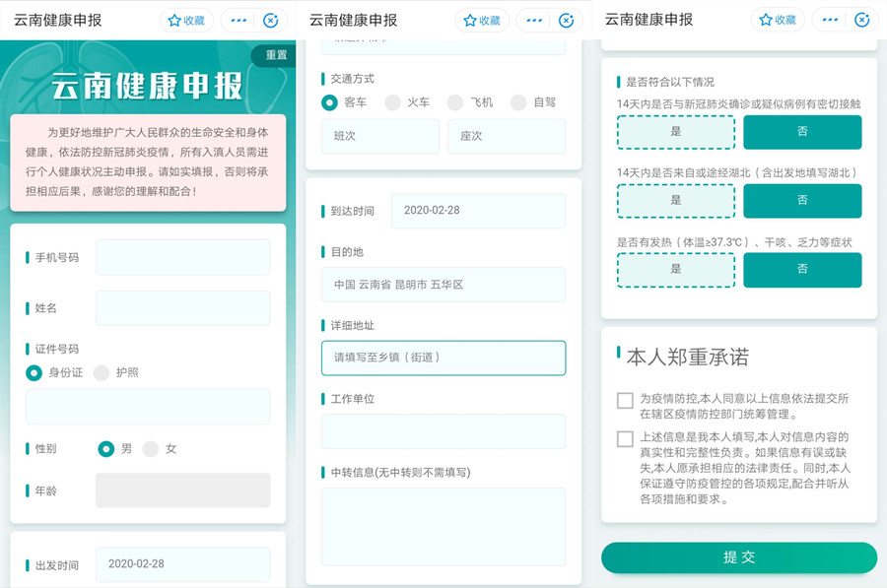
Task: Tap the close circle icon on the 提交 screen
Action: point(861,20)
